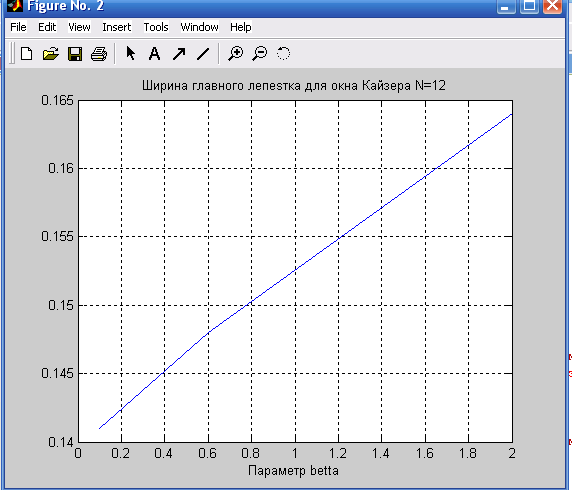572x490 pixels.
Task: Open the View menu
Action: pyautogui.click(x=79, y=27)
